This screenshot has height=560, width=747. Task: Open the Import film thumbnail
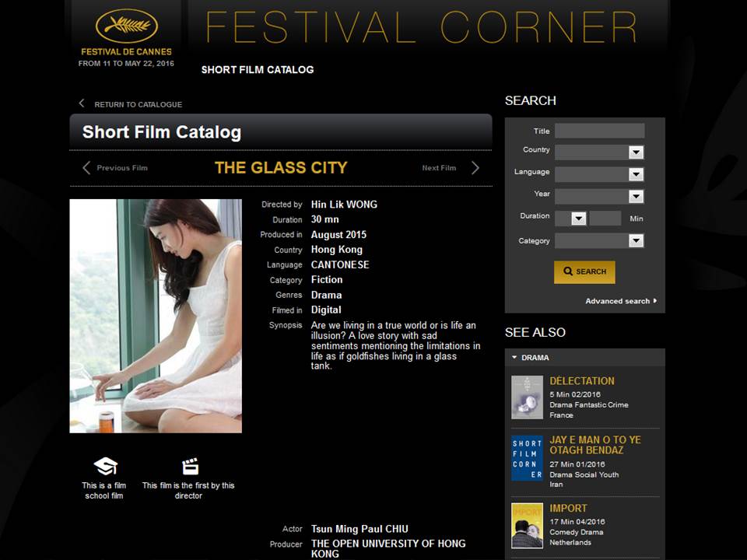pyautogui.click(x=527, y=526)
